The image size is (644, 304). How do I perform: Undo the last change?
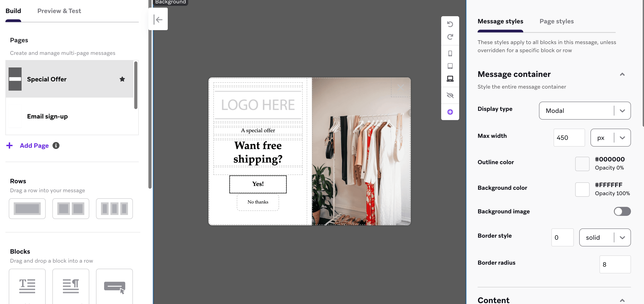(x=450, y=24)
